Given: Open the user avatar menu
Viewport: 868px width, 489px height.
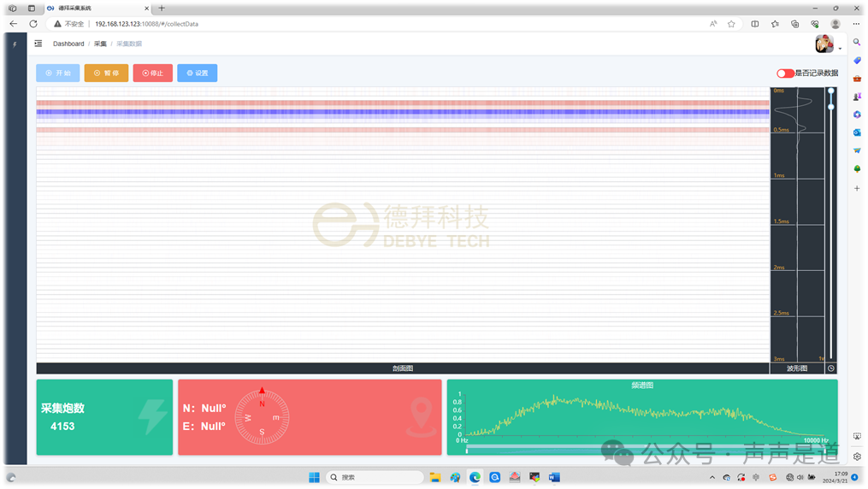Looking at the screenshot, I should (x=824, y=44).
